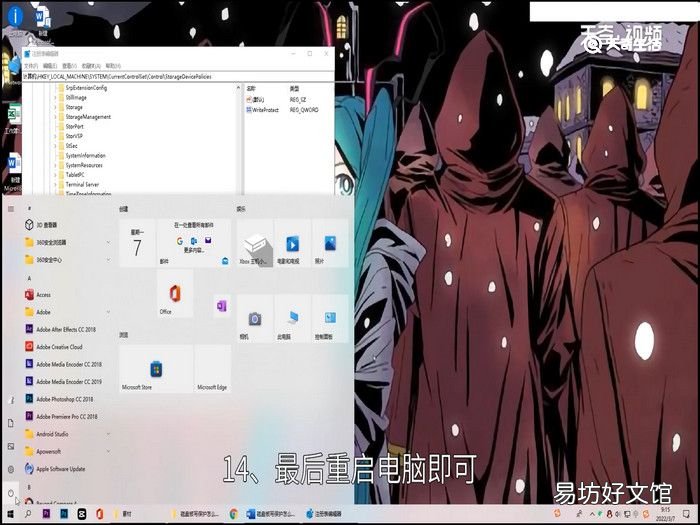The image size is (700, 525).
Task: Click the taskbar search icon
Action: [28, 514]
